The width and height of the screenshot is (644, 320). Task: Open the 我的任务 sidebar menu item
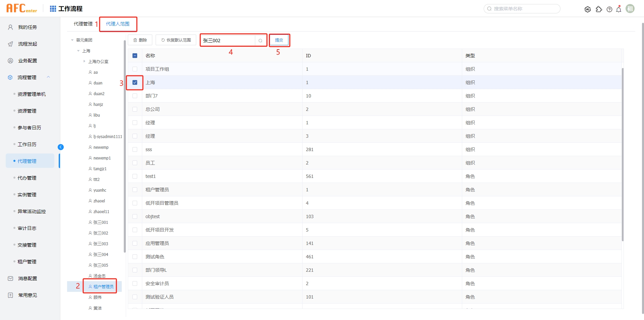pos(26,27)
